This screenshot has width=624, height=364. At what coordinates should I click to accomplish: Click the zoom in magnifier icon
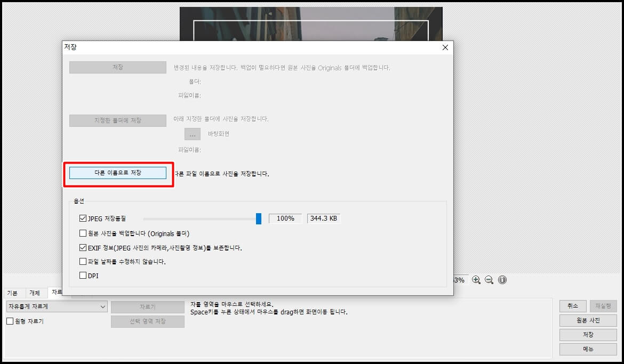(x=476, y=280)
